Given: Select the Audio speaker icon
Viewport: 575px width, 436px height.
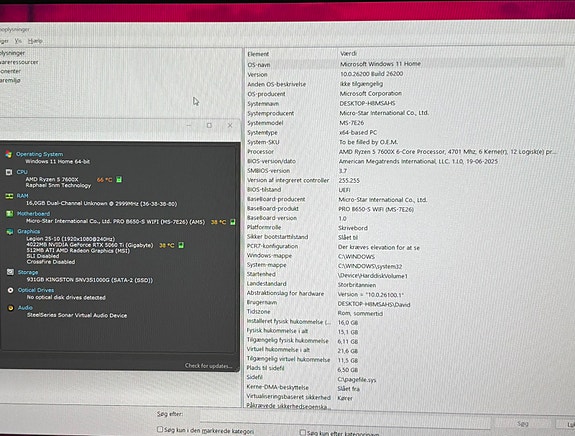Looking at the screenshot, I should click(11, 308).
